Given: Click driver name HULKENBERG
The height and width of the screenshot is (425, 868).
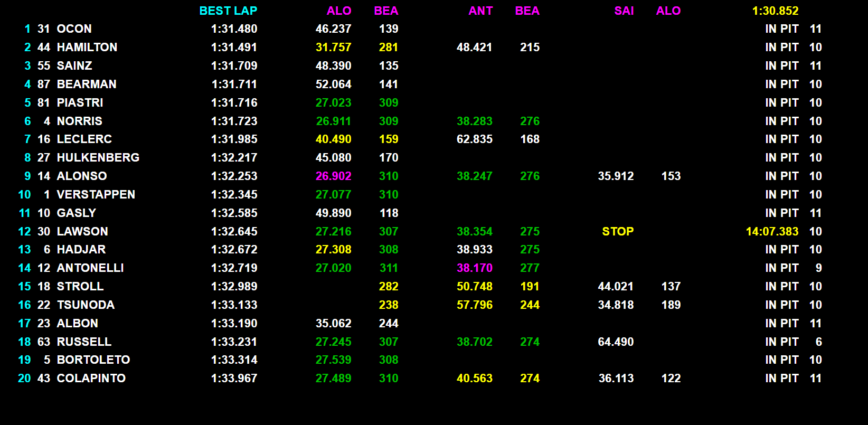Looking at the screenshot, I should (x=98, y=158).
